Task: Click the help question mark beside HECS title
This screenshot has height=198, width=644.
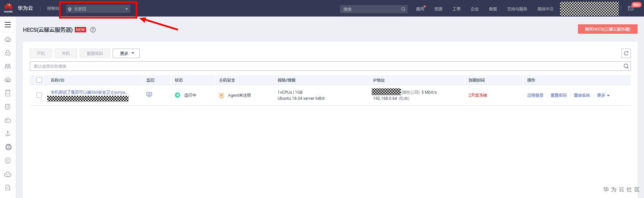Action: pyautogui.click(x=93, y=30)
